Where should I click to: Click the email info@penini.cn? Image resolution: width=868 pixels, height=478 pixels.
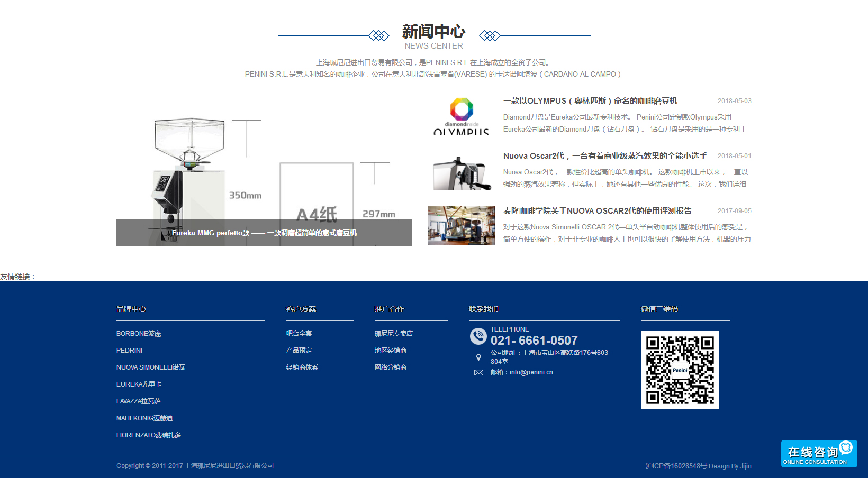(x=531, y=372)
